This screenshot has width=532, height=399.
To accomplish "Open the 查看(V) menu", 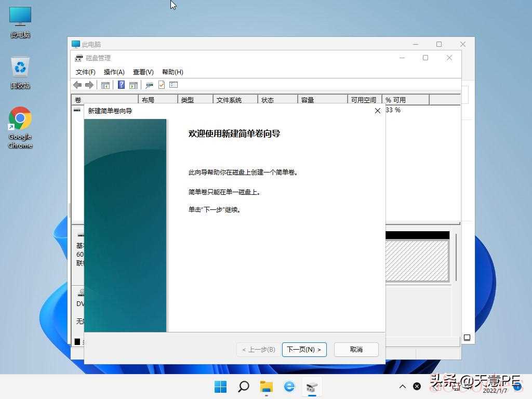I will 143,72.
